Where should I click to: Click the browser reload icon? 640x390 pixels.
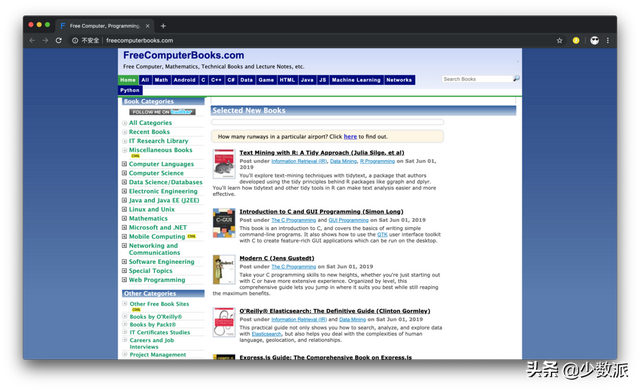coord(58,40)
